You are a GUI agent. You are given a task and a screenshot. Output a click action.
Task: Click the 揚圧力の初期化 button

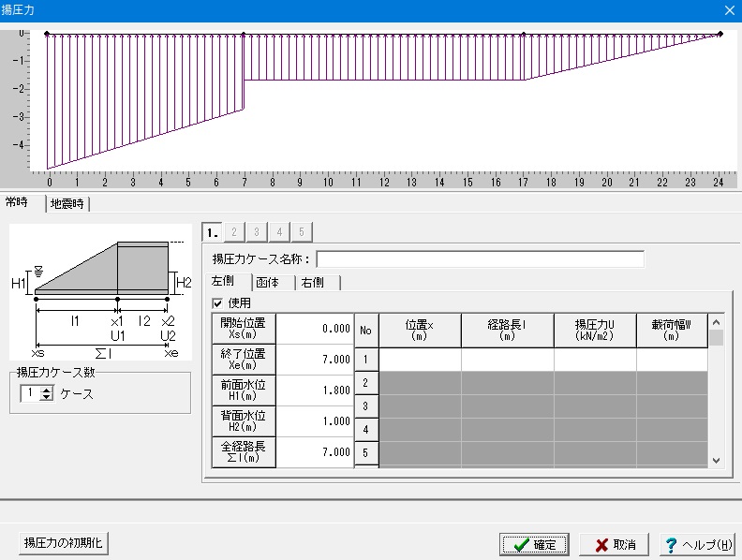(64, 543)
